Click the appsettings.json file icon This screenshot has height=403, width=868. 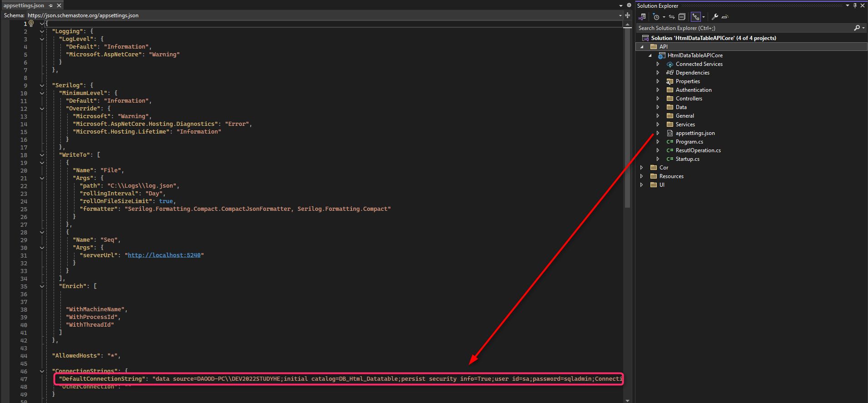[x=670, y=133]
